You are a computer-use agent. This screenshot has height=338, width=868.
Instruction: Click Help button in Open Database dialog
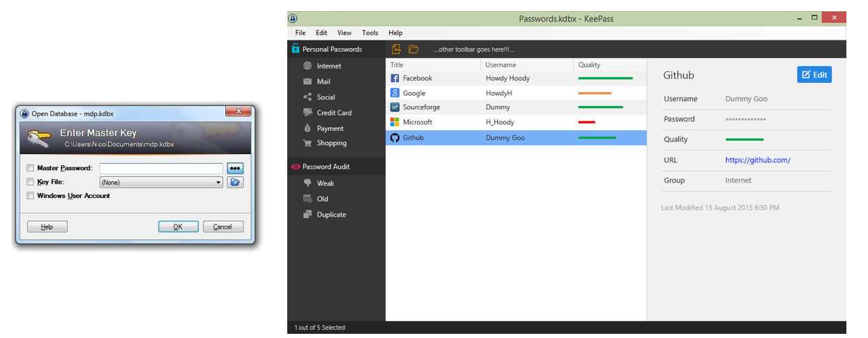coord(47,226)
